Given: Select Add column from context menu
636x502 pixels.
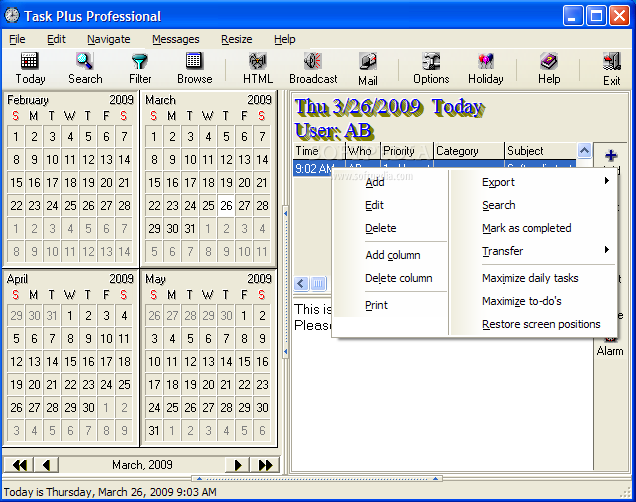Looking at the screenshot, I should (390, 255).
